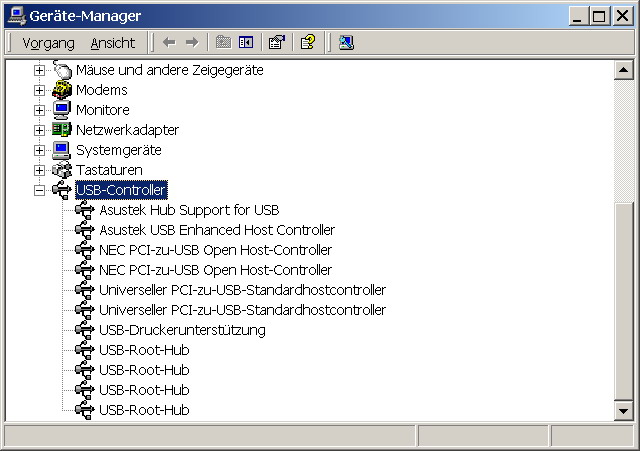
Task: Select the Tastaturen category label
Action: (109, 170)
